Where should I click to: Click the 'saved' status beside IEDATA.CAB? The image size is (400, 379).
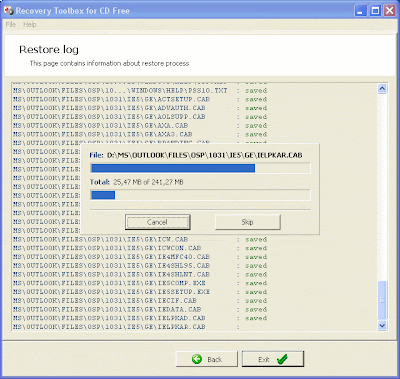coord(256,309)
